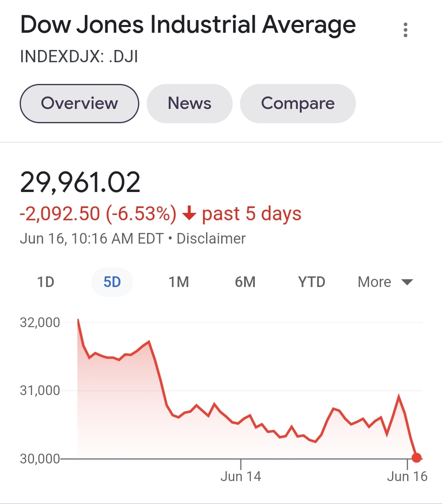Click the red current-price dot on chart
This screenshot has width=442, height=504.
(416, 458)
